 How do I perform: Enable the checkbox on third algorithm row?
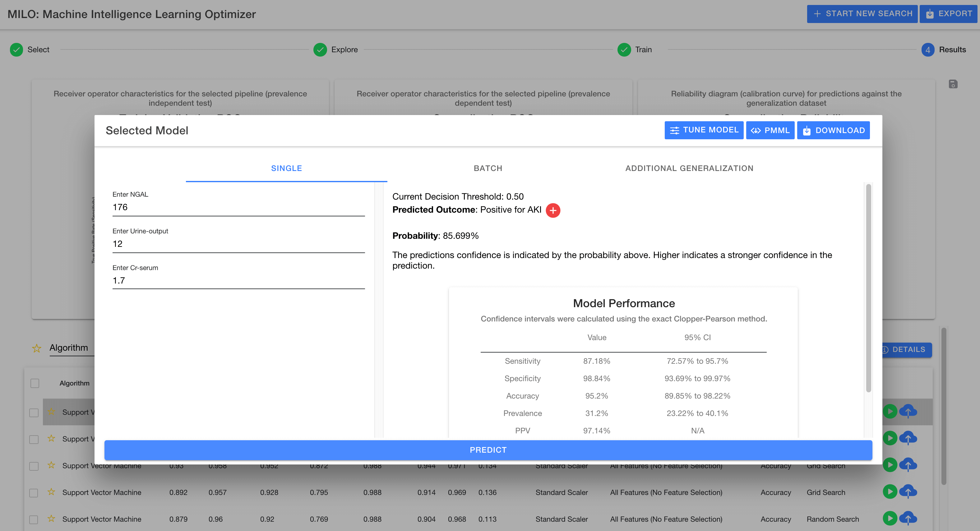(34, 466)
